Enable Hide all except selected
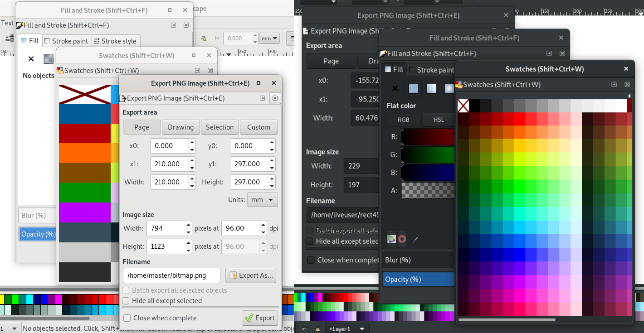Image resolution: width=644 pixels, height=333 pixels. pos(125,300)
